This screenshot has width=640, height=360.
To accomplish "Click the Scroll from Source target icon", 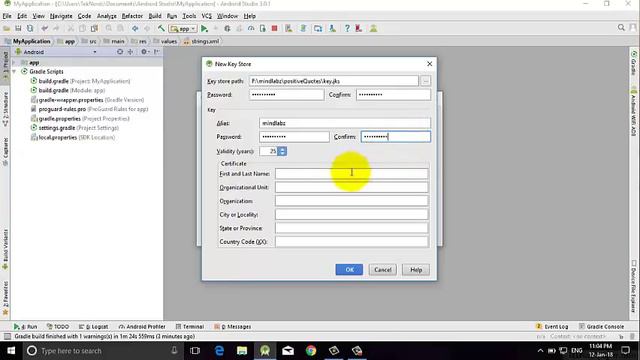I will (x=120, y=52).
